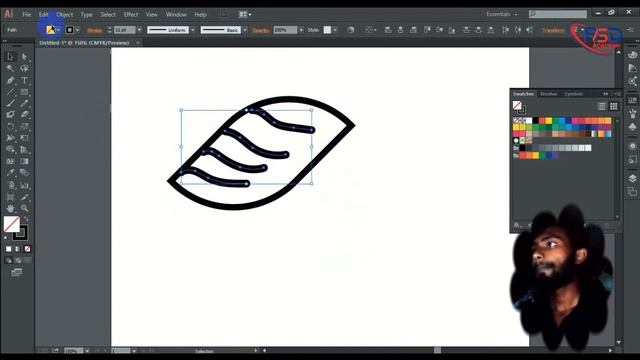Set paint mode to None
This screenshot has height=360, width=640.
27,249
